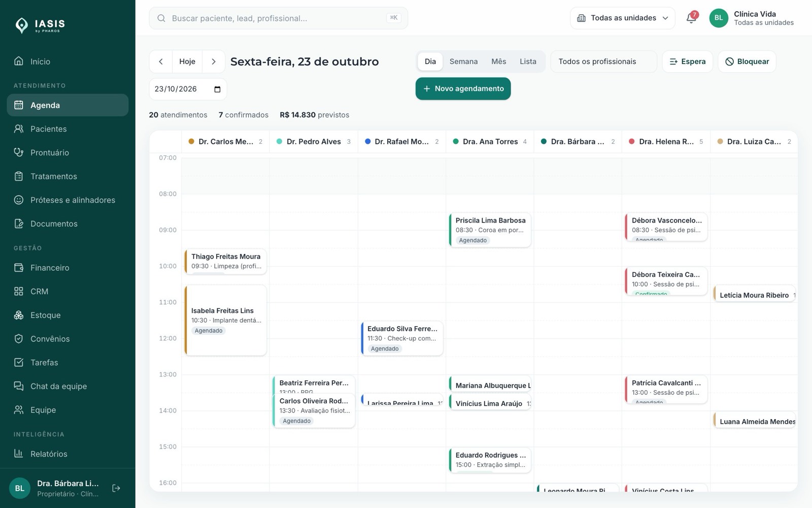Open Documentos page
This screenshot has width=812, height=508.
[67, 224]
